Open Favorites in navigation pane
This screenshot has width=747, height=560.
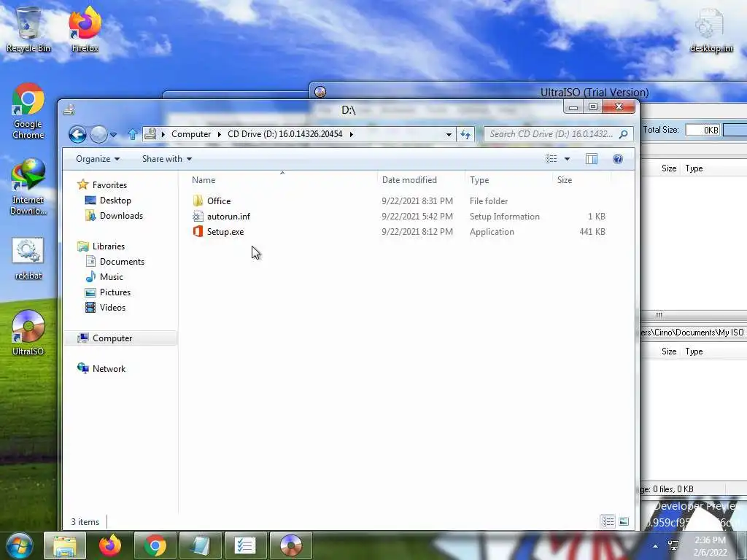(109, 184)
